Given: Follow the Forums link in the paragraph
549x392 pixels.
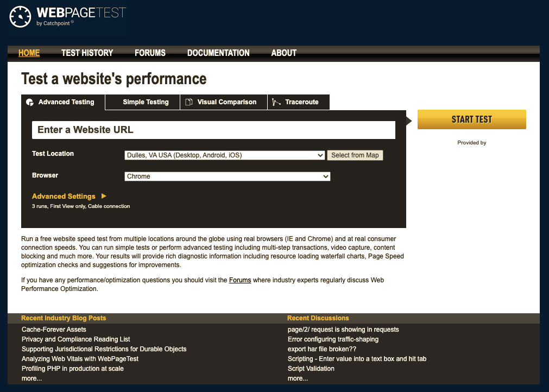Looking at the screenshot, I should click(240, 280).
